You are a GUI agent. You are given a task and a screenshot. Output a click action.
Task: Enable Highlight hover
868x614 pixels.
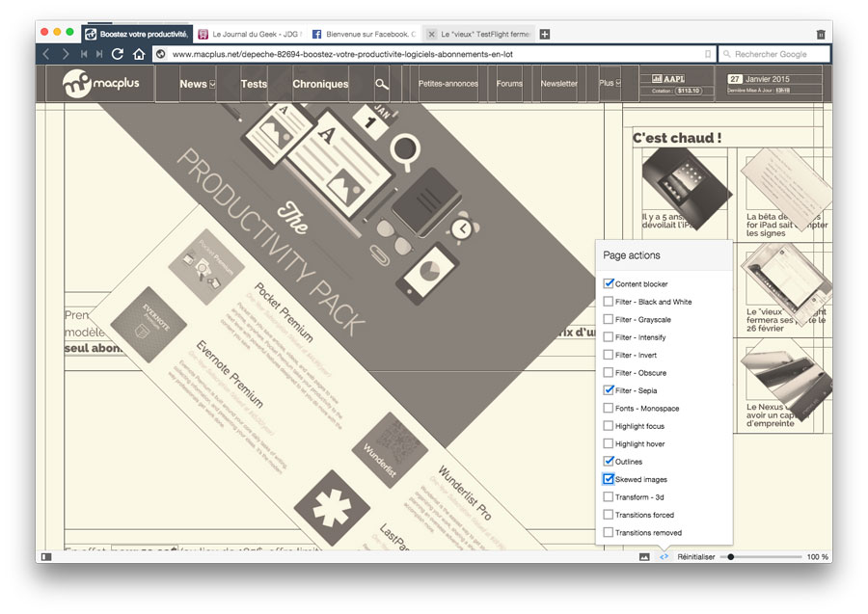tap(609, 443)
